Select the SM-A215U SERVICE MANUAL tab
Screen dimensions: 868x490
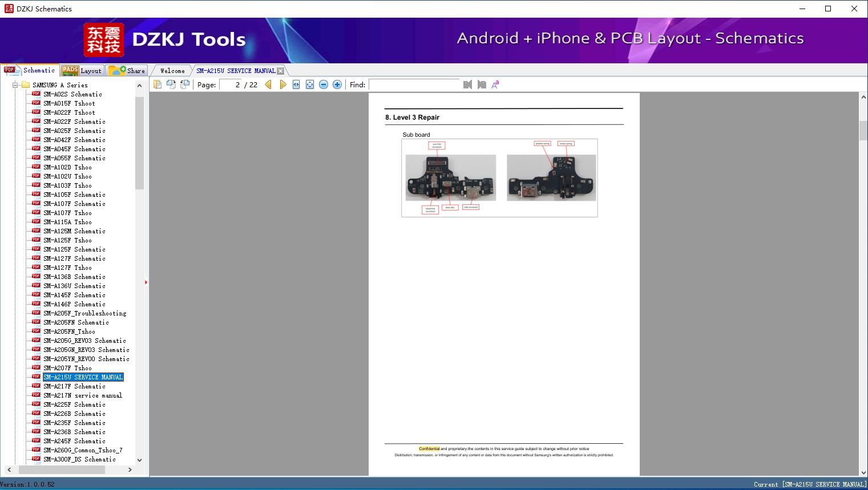[236, 71]
